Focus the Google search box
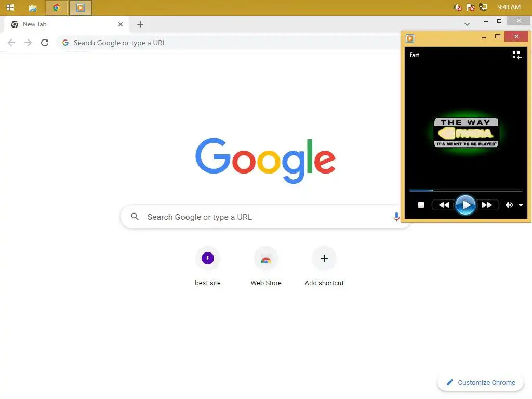 point(261,217)
